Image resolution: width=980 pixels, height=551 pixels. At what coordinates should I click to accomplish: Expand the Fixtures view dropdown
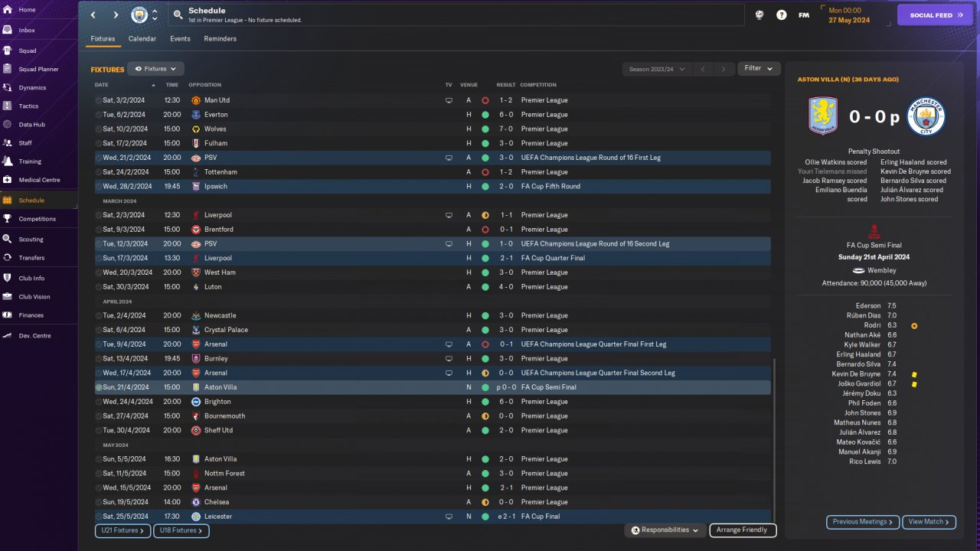click(155, 69)
